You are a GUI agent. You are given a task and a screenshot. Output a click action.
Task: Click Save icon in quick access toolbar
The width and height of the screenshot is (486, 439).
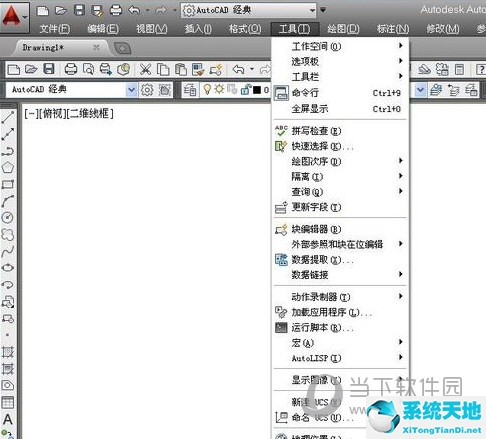click(x=79, y=10)
